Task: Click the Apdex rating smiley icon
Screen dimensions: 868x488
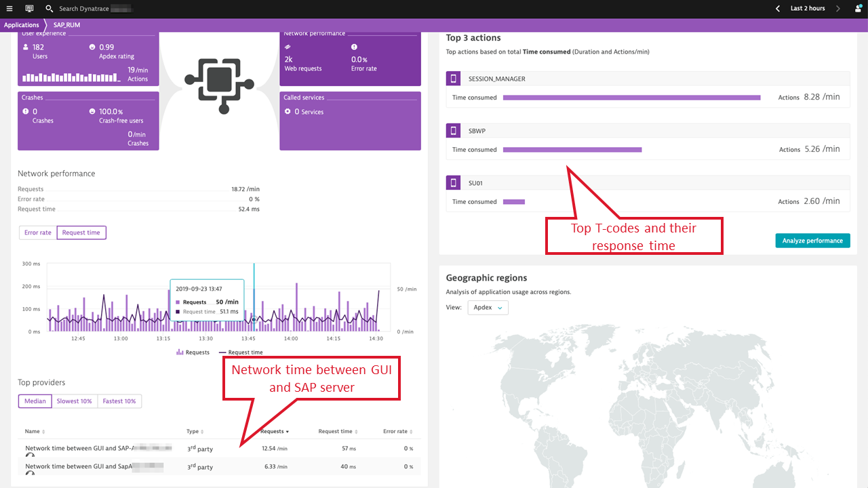Action: pos(92,47)
